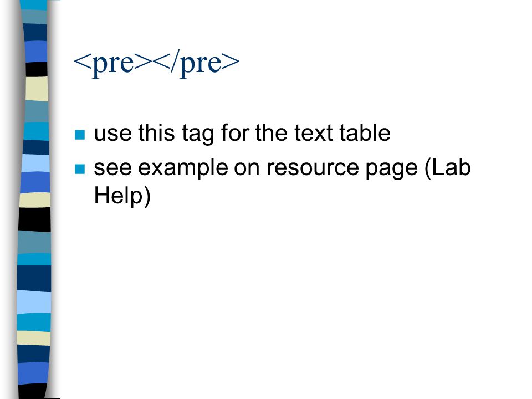Screen dimensions: 532x399
Task: Click the word 'Help)' on the wrapped line
Action: pos(122,196)
